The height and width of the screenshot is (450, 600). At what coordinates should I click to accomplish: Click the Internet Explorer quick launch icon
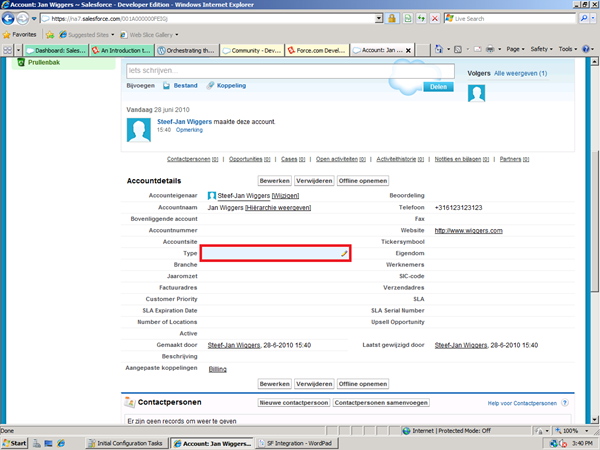coord(61,443)
